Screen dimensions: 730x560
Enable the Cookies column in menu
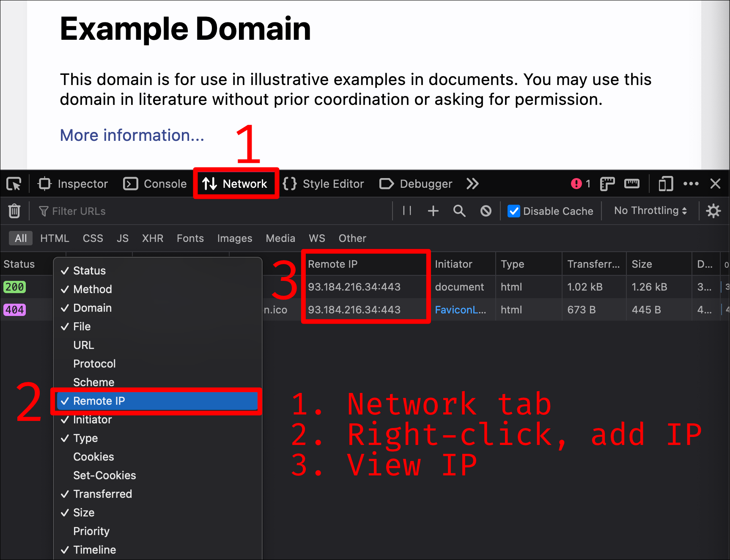click(x=93, y=457)
